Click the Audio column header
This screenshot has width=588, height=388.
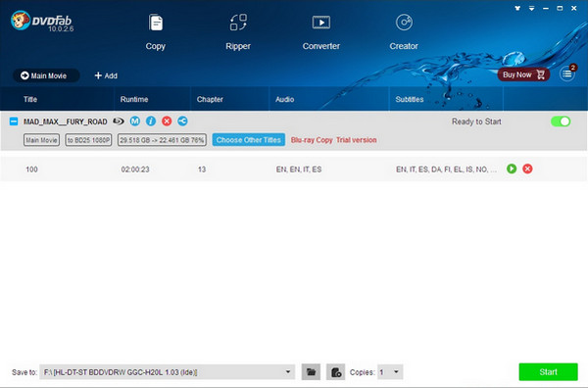click(284, 99)
